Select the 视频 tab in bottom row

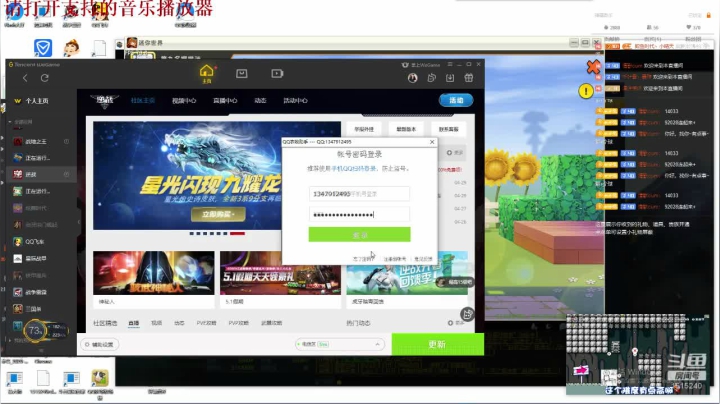click(157, 323)
